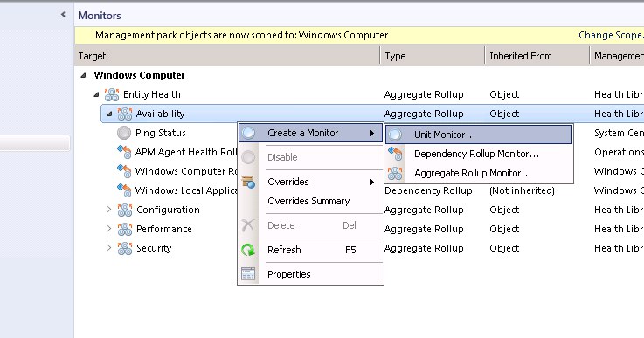Collapse the Entity Health tree node
Viewport: 644px width, 338px height.
[96, 94]
